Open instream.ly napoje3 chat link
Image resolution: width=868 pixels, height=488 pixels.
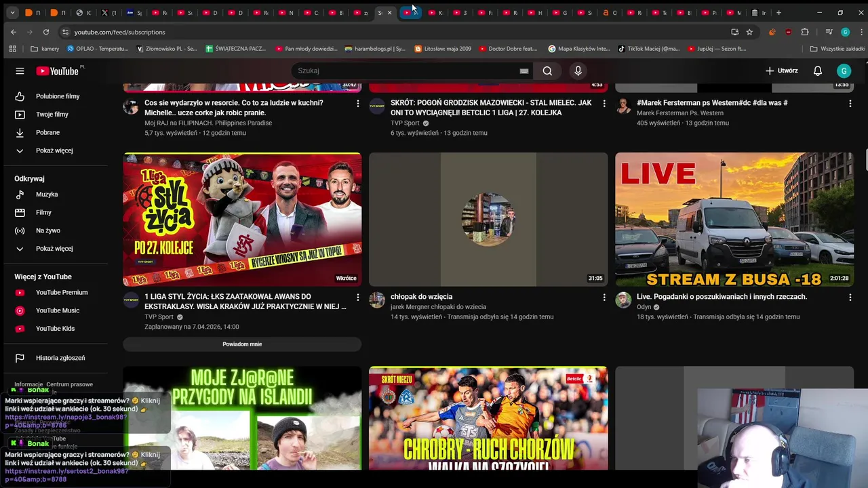(x=66, y=421)
